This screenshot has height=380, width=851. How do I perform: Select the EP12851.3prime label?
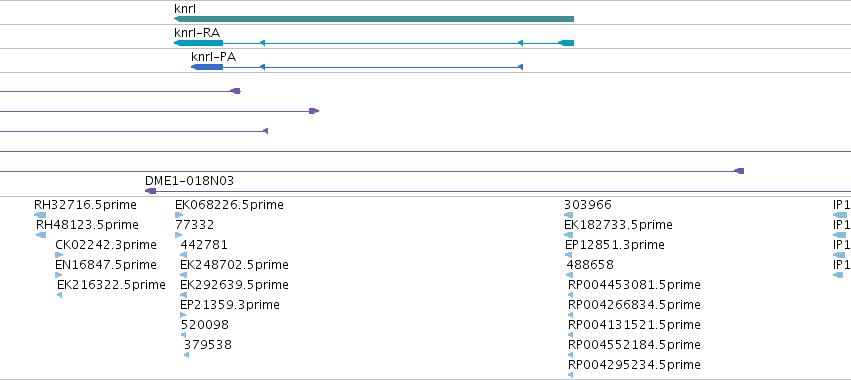(615, 245)
